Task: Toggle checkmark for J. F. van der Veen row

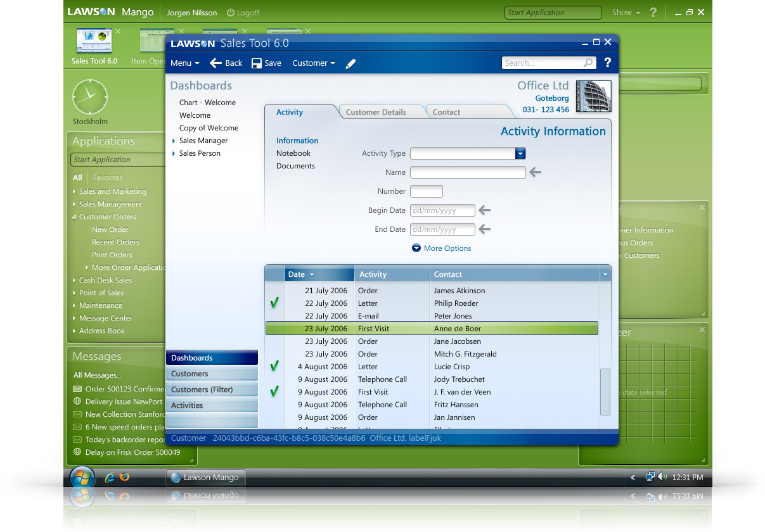Action: pos(274,392)
